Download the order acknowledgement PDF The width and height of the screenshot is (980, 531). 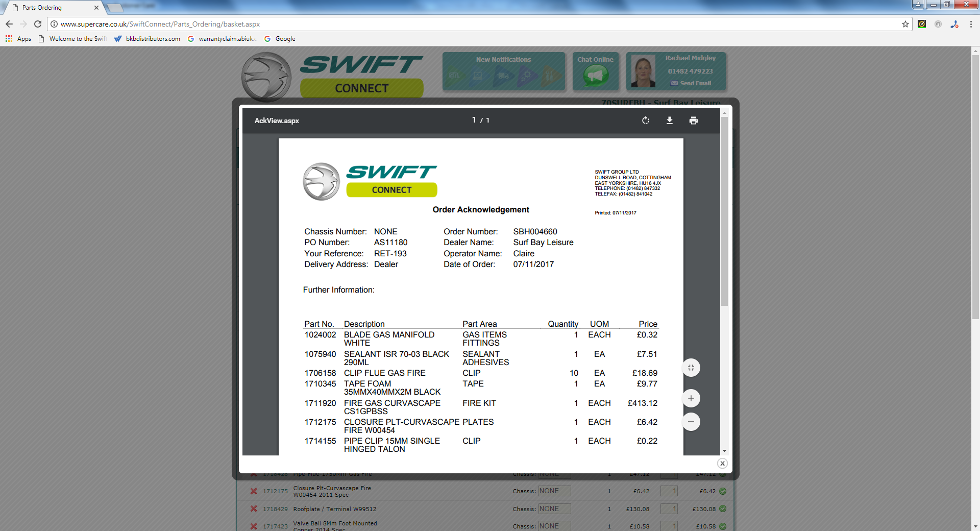[670, 120]
